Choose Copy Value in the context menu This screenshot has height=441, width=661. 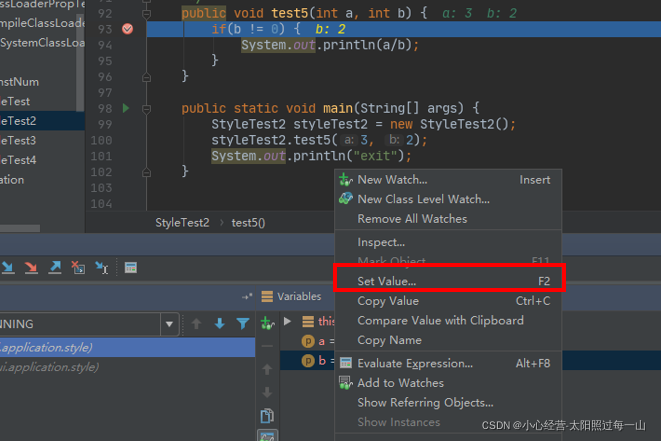coord(448,301)
